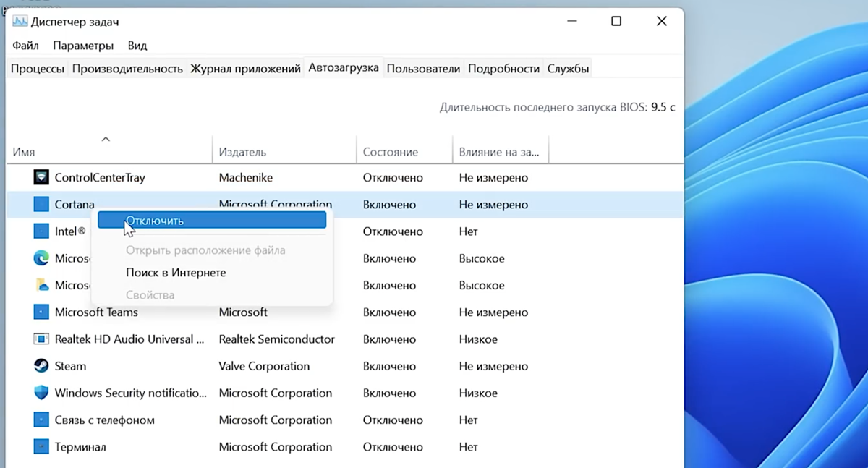The width and height of the screenshot is (868, 468).
Task: Click the Realtek HD Audio icon
Action: (x=41, y=339)
